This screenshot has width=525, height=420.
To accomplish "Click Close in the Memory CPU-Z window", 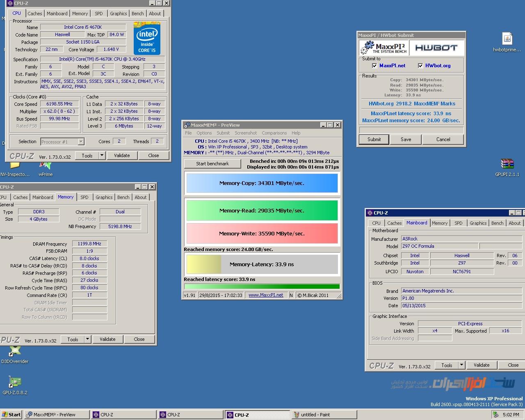I will point(139,339).
